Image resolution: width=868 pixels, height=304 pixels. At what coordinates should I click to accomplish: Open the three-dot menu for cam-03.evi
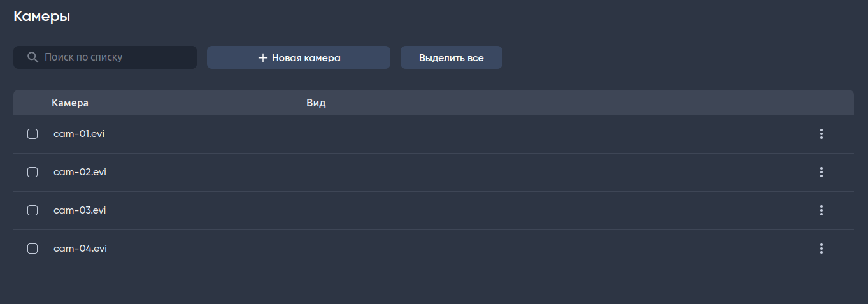(x=822, y=210)
